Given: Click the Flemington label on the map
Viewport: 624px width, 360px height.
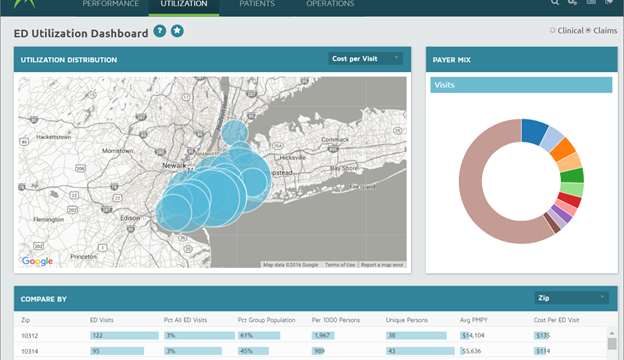Looking at the screenshot, I should pyautogui.click(x=49, y=219).
